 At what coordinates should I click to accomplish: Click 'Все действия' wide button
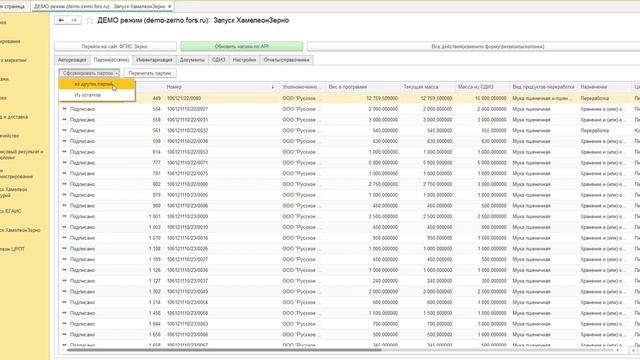pyautogui.click(x=473, y=47)
